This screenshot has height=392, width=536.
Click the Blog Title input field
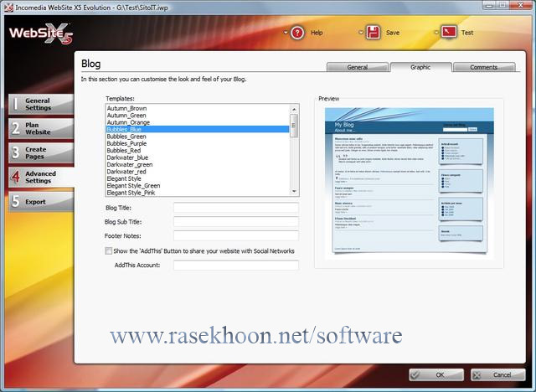click(x=236, y=208)
